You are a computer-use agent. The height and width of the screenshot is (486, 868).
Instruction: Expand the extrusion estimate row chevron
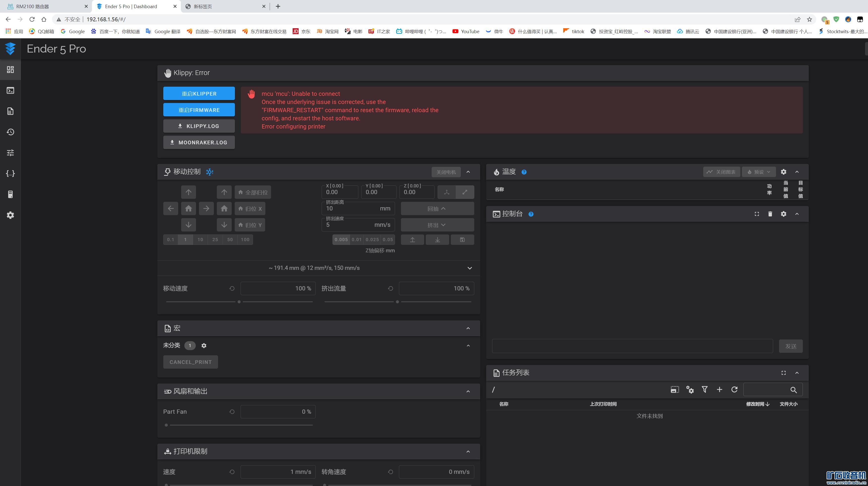(470, 268)
